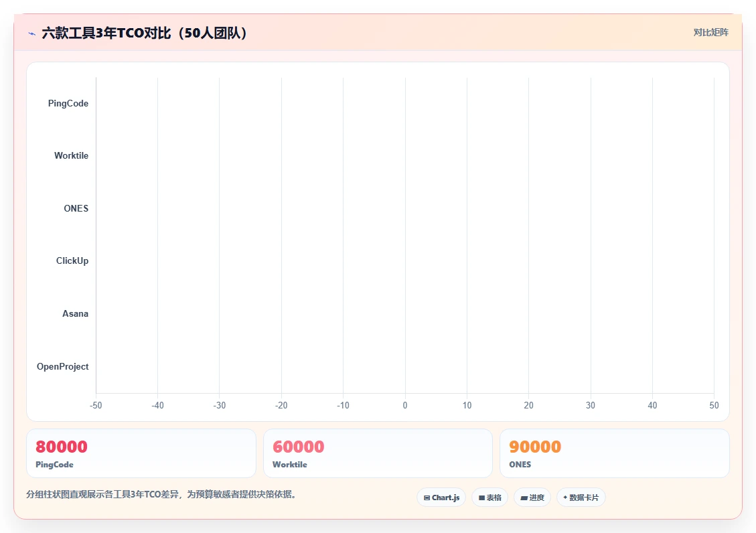Click the -30 x-axis tick label
This screenshot has width=756, height=533.
pyautogui.click(x=220, y=405)
